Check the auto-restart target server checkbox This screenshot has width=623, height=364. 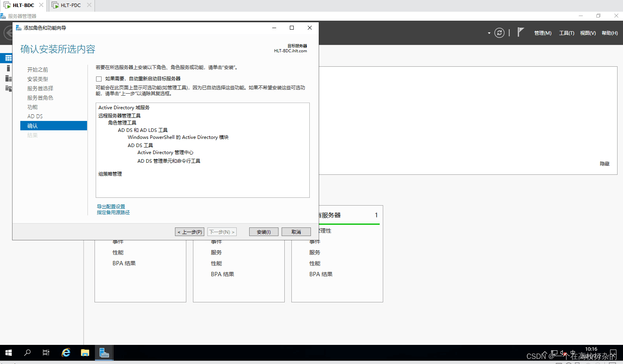(x=99, y=79)
